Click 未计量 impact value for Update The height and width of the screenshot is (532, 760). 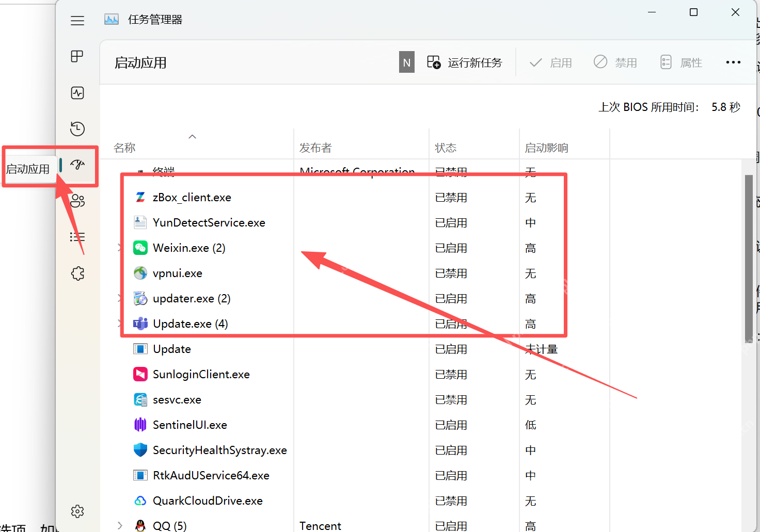pyautogui.click(x=541, y=349)
